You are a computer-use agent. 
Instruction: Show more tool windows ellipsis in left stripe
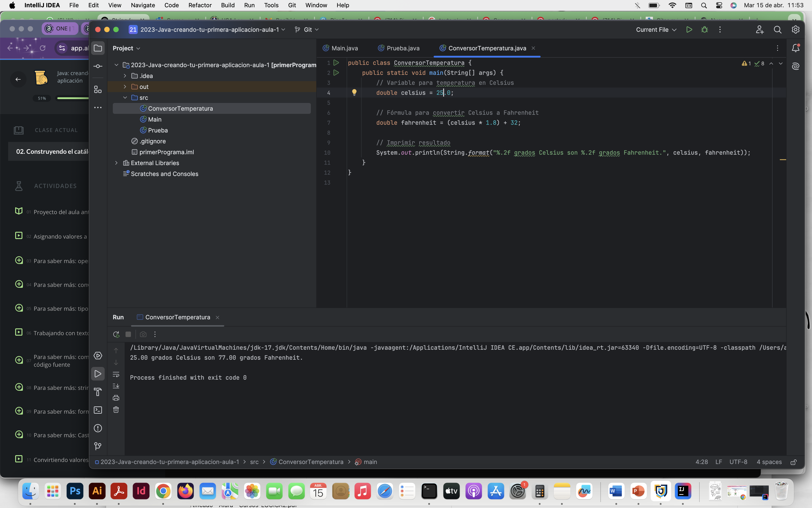coord(98,107)
